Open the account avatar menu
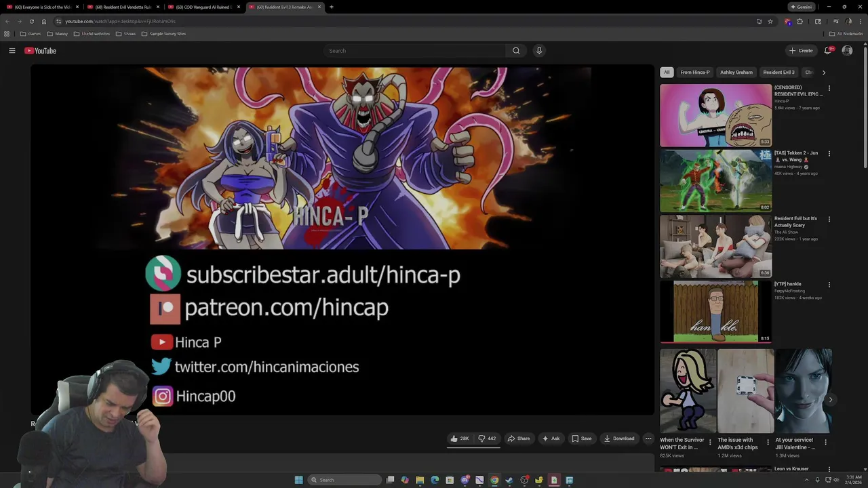 tap(847, 51)
